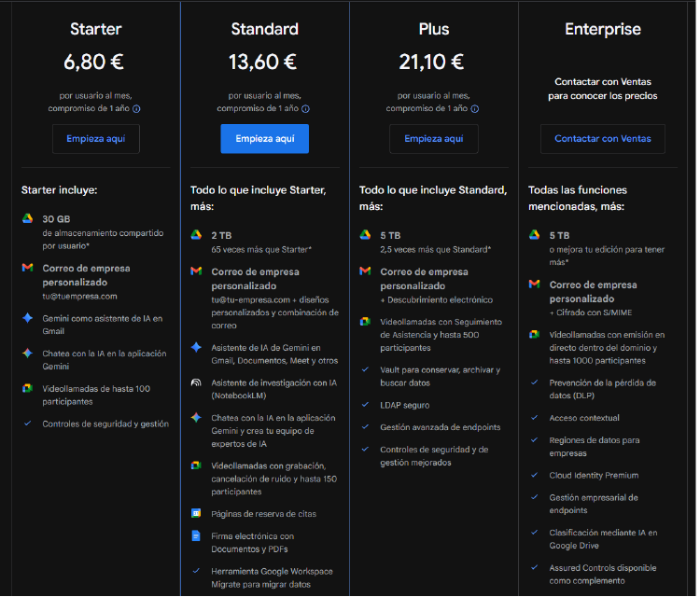Open the info icon under Plus price
The image size is (700, 597).
pyautogui.click(x=474, y=108)
